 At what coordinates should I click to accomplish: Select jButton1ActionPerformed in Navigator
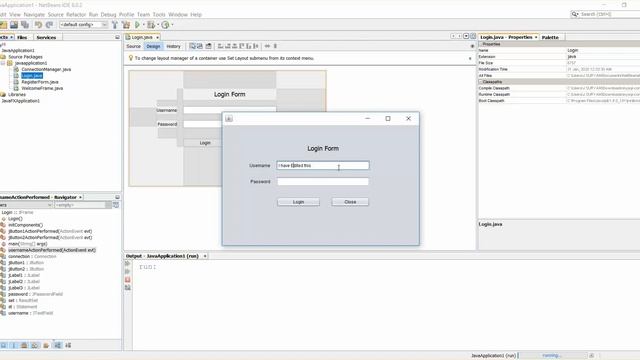[x=50, y=231]
